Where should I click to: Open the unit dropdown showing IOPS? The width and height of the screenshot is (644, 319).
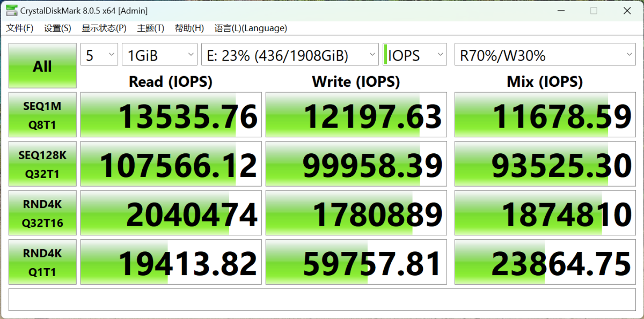(414, 55)
